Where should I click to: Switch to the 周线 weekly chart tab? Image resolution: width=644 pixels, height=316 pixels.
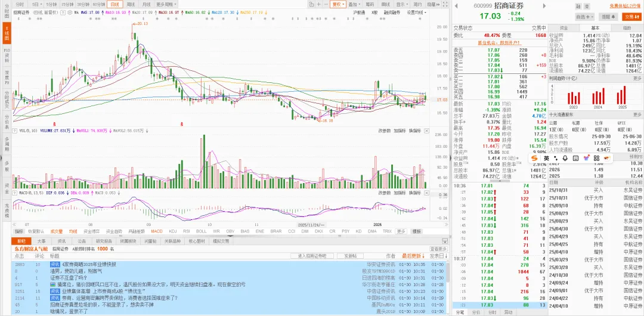pos(131,4)
